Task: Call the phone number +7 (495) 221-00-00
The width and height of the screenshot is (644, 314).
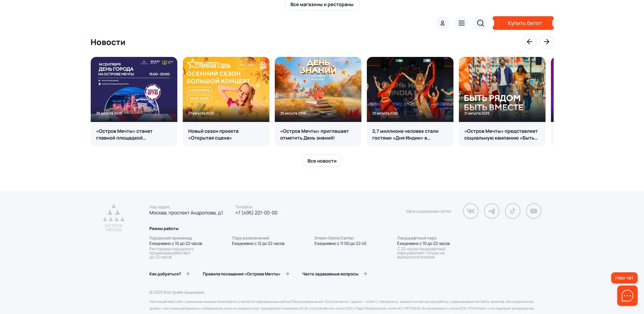Action: 256,212
